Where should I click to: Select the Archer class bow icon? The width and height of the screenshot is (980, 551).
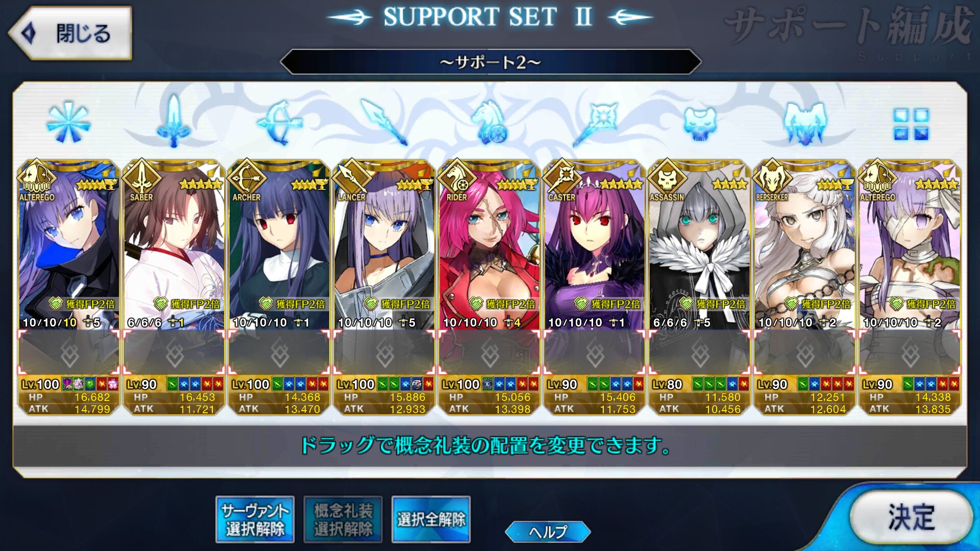pyautogui.click(x=279, y=122)
